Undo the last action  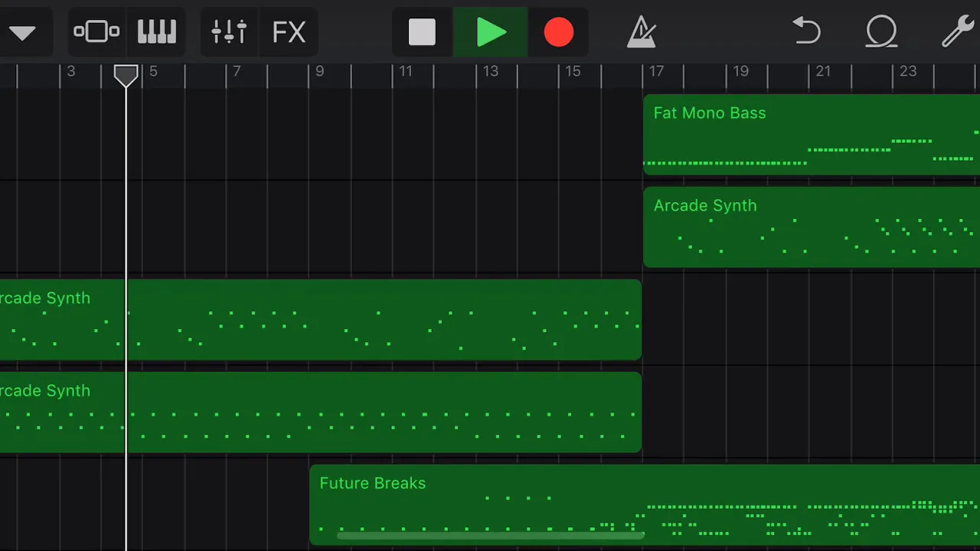tap(806, 32)
